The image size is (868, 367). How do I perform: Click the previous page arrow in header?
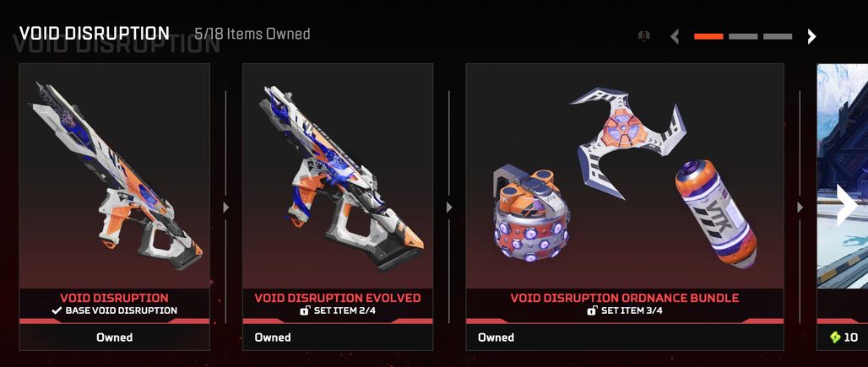(675, 36)
